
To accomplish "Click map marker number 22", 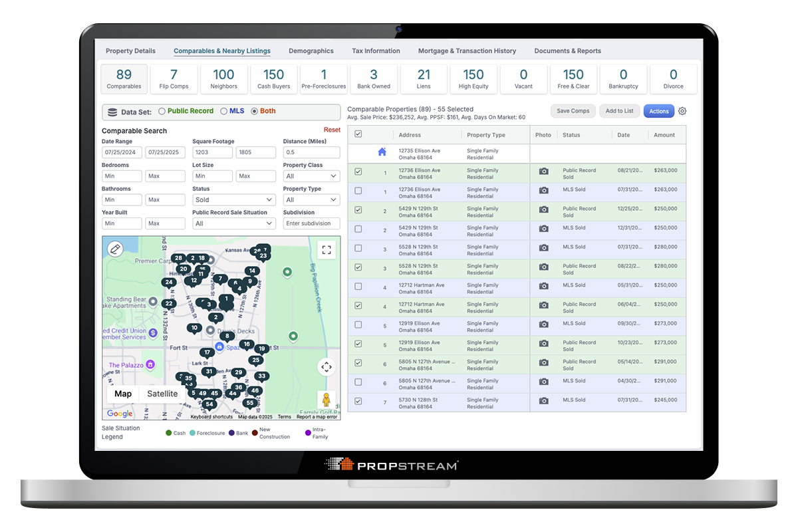I will [168, 303].
